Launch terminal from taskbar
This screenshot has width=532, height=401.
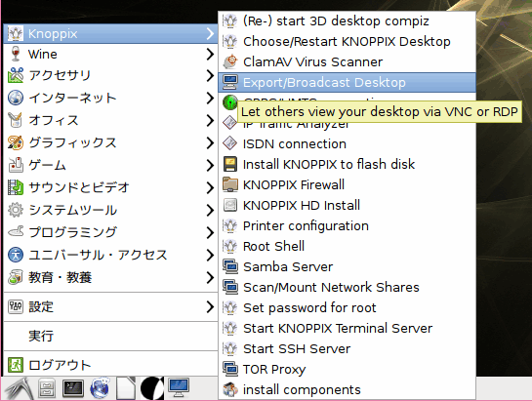(x=73, y=388)
